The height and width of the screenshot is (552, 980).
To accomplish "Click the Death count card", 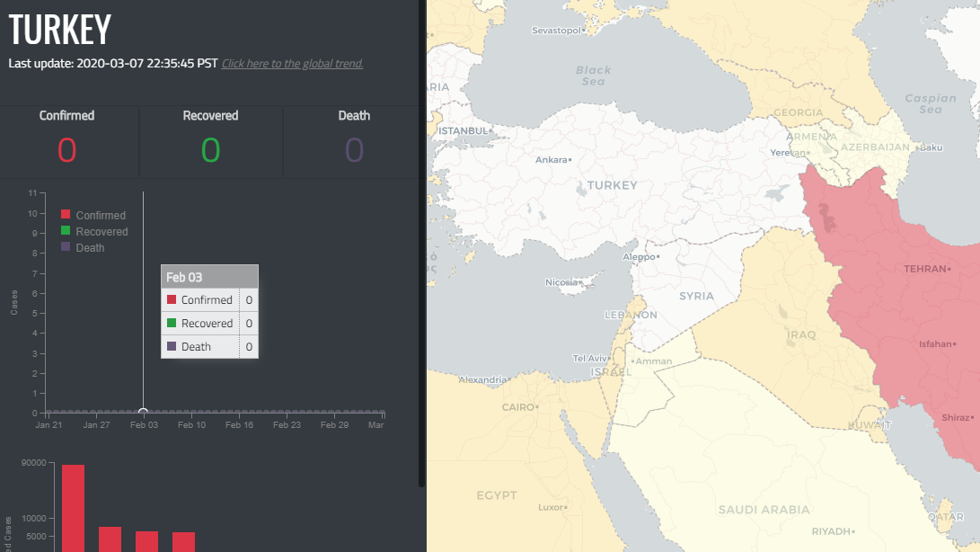I will 354,141.
